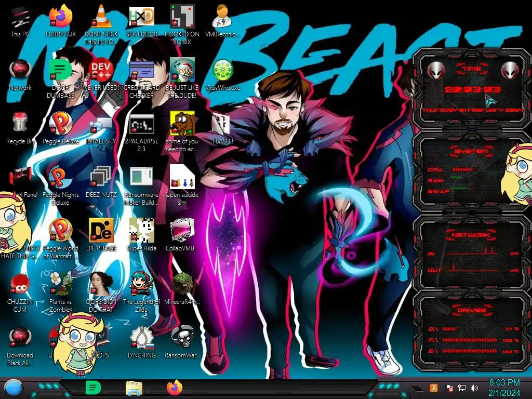532x399 pixels.
Task: Select the VirusWire.exe lime icon
Action: [x=222, y=75]
